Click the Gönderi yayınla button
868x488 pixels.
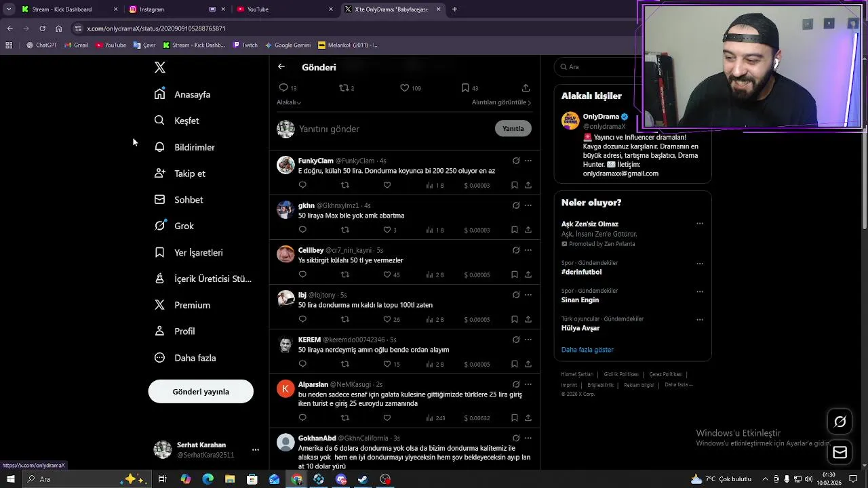click(201, 392)
